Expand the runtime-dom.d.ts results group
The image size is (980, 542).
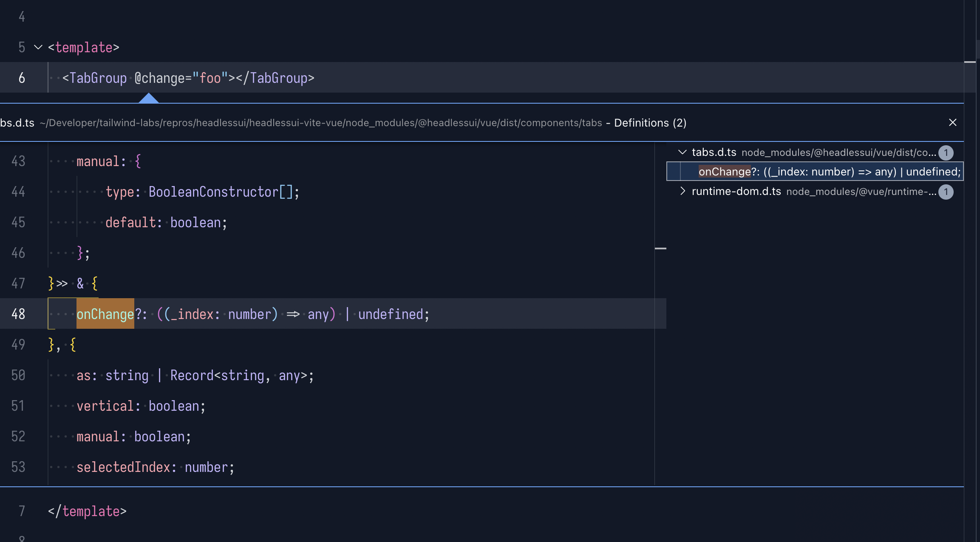point(683,192)
